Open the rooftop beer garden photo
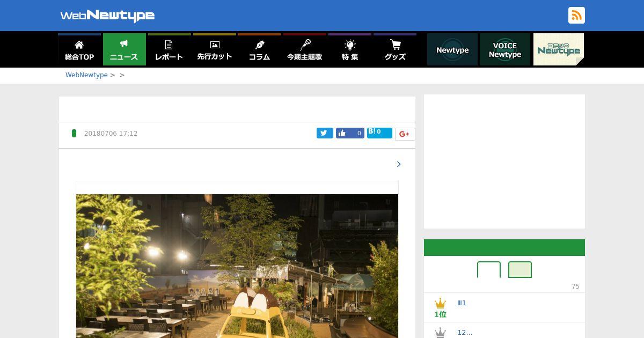The width and height of the screenshot is (644, 338). [x=237, y=266]
